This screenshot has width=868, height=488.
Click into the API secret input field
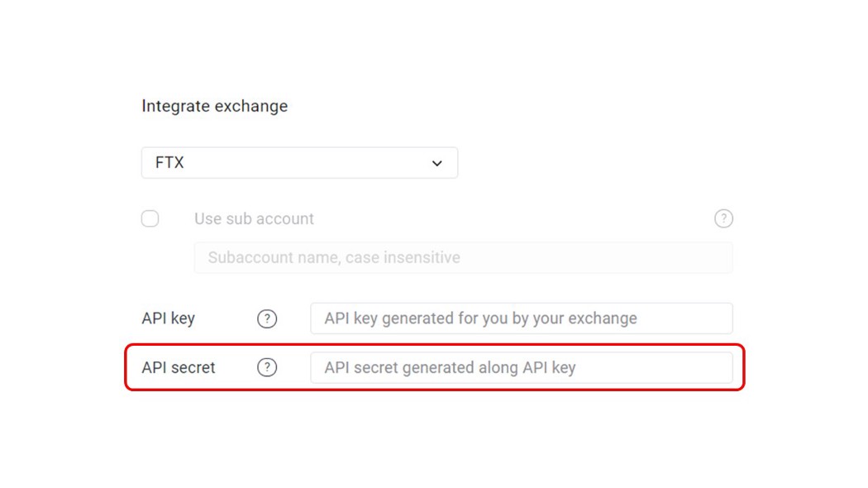pos(522,368)
